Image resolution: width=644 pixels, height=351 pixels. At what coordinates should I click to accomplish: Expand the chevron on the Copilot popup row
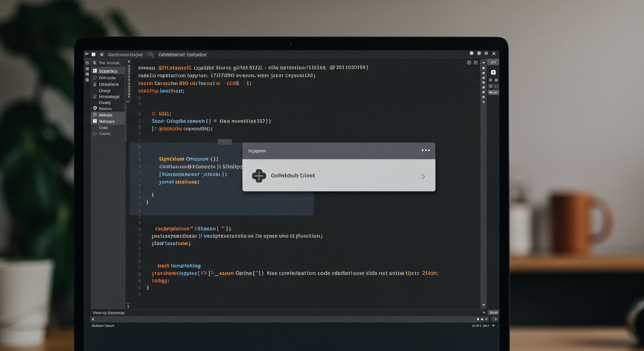tap(423, 176)
